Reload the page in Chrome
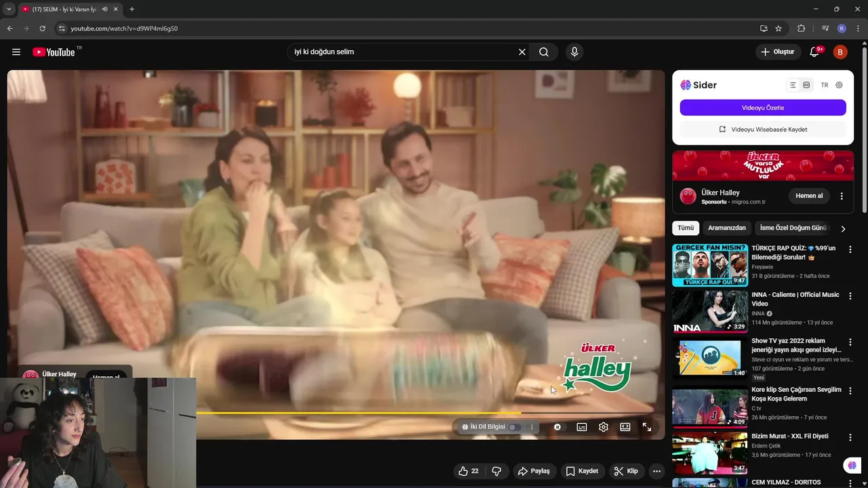 point(42,28)
